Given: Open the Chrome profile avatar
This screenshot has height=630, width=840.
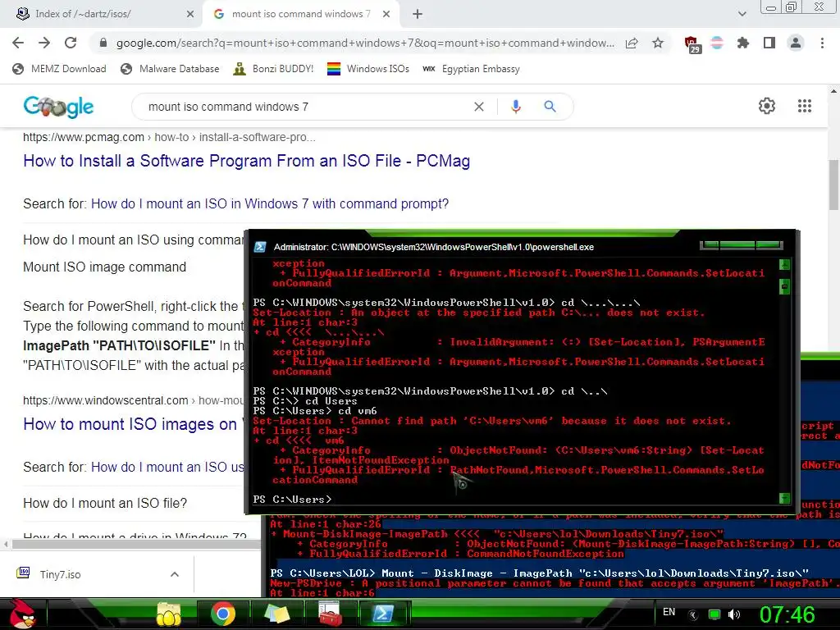Looking at the screenshot, I should [796, 43].
